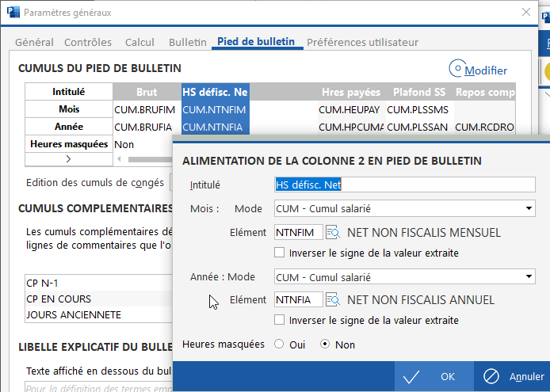Select 'Non' for Heures masquées
The width and height of the screenshot is (550, 392).
pyautogui.click(x=325, y=344)
